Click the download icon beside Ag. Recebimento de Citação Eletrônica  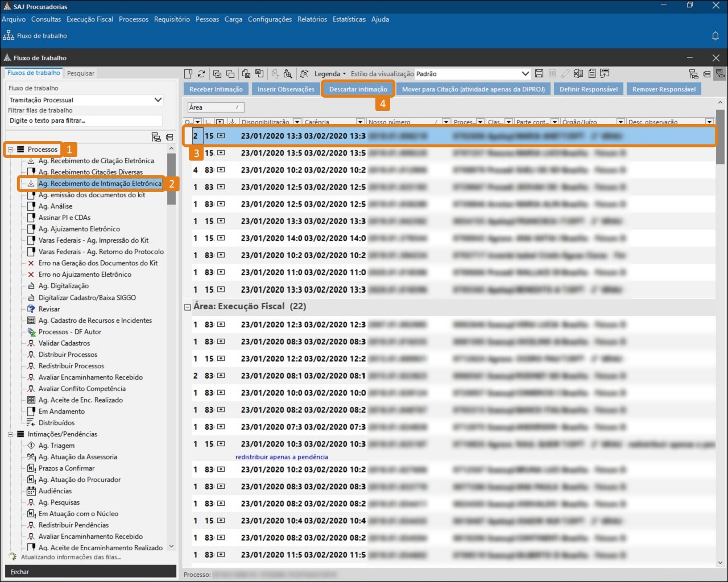point(31,161)
